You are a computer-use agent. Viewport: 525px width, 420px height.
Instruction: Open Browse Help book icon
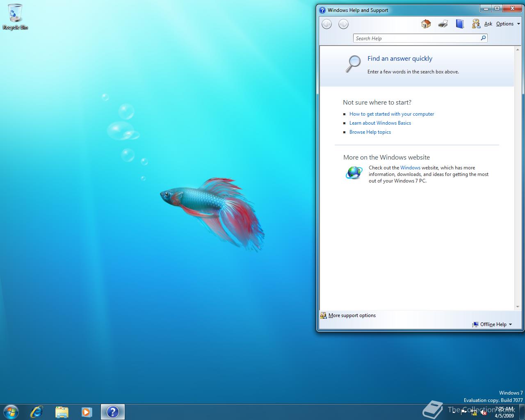[460, 24]
